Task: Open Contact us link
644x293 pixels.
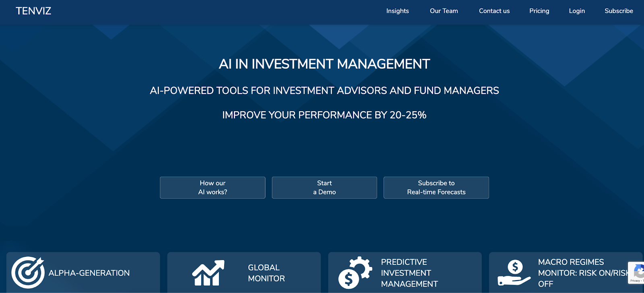Action: (x=494, y=11)
